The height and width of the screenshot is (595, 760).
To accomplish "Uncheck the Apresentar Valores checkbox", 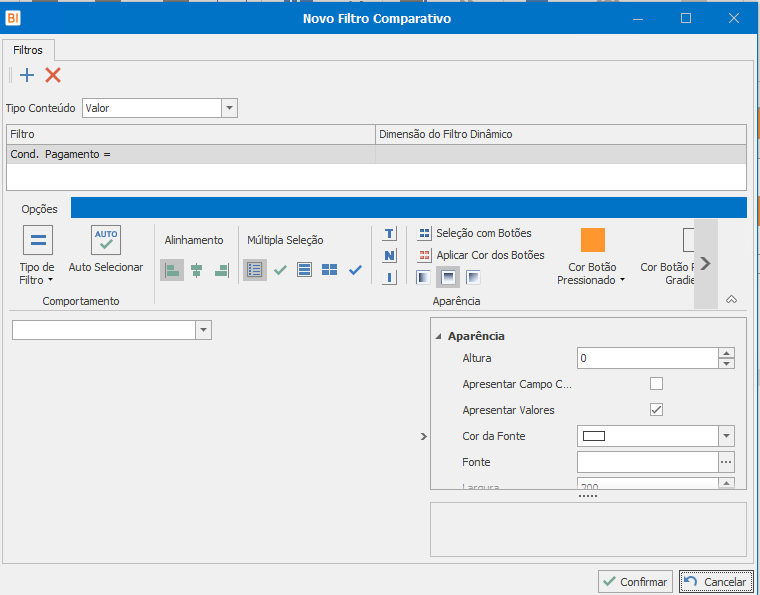I will [656, 410].
